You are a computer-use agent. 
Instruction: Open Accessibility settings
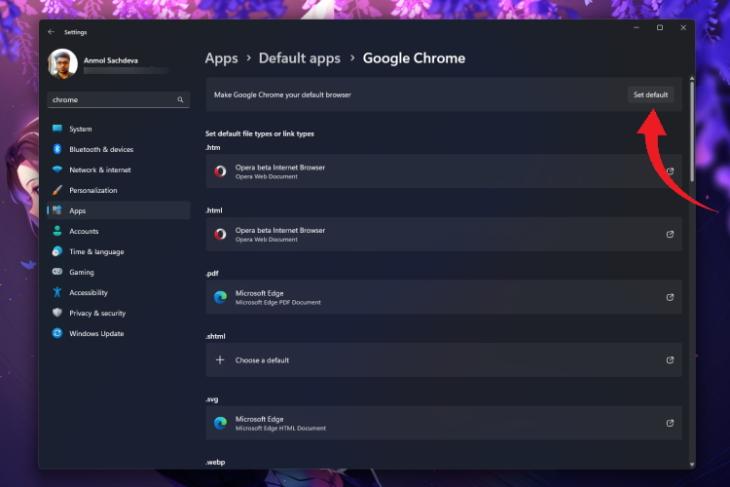click(x=118, y=292)
